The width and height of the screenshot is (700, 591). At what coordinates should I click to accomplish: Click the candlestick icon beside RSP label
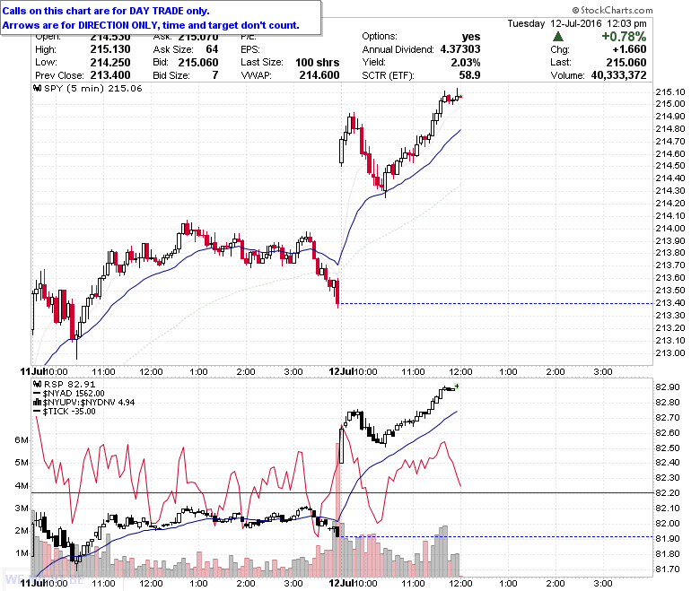pyautogui.click(x=38, y=384)
